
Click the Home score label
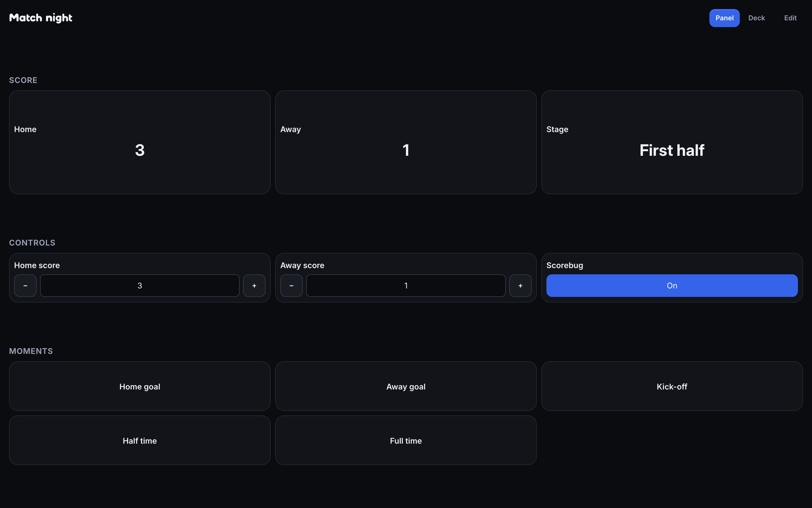[x=37, y=265]
